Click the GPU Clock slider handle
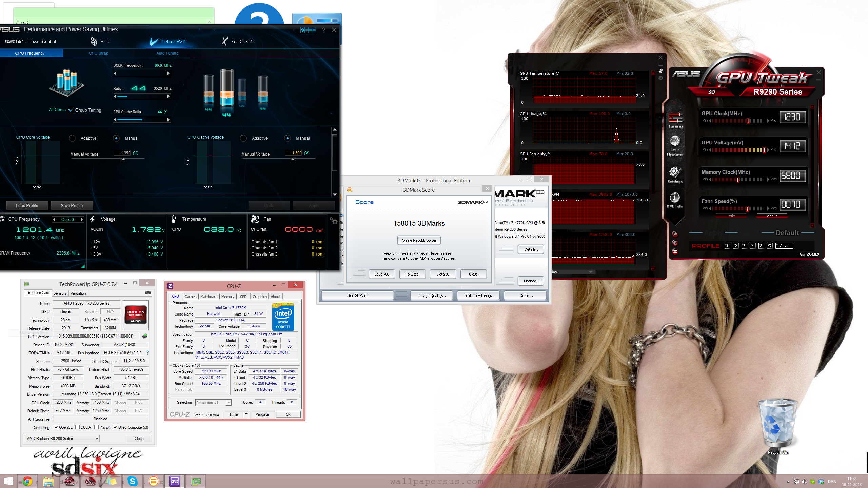 748,121
